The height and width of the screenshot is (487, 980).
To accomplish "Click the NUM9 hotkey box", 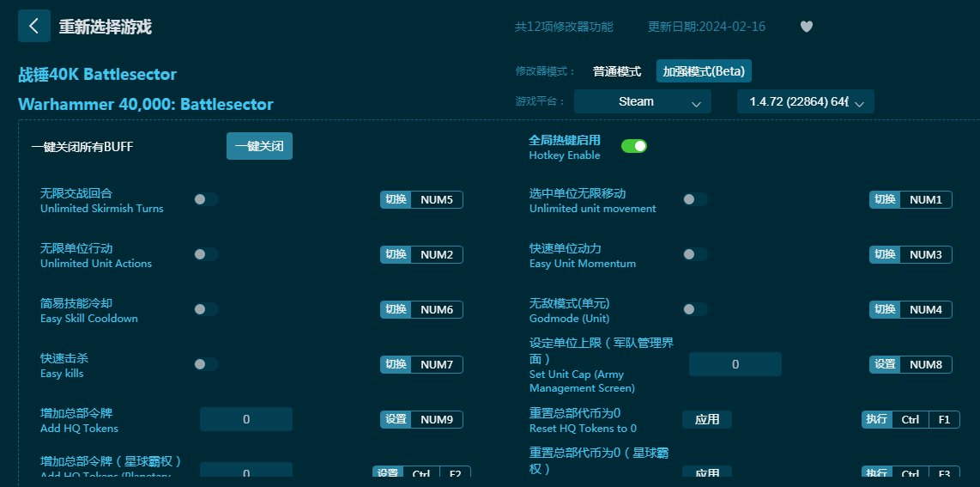I will tap(437, 419).
